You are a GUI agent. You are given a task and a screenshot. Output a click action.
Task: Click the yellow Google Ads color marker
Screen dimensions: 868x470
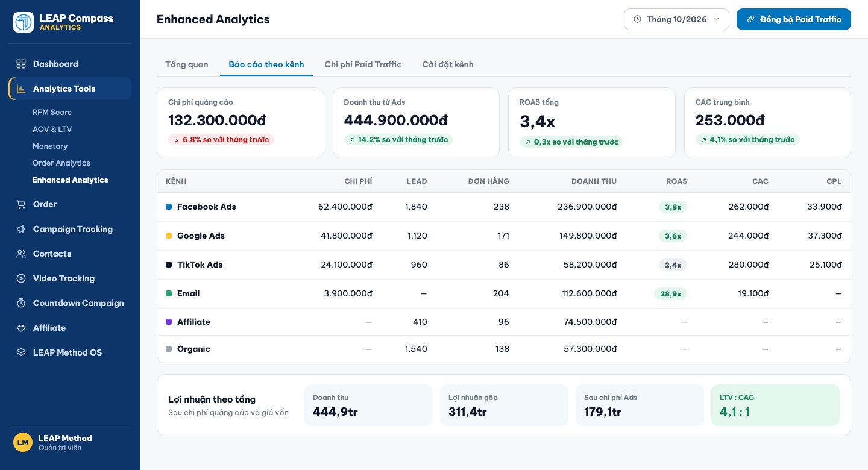[x=169, y=236]
